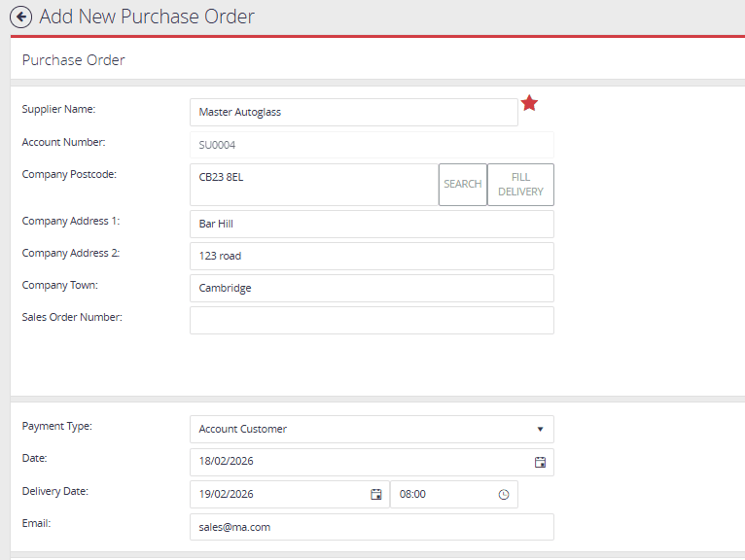This screenshot has width=745, height=560.
Task: Click the Company Postcode field
Action: click(314, 185)
